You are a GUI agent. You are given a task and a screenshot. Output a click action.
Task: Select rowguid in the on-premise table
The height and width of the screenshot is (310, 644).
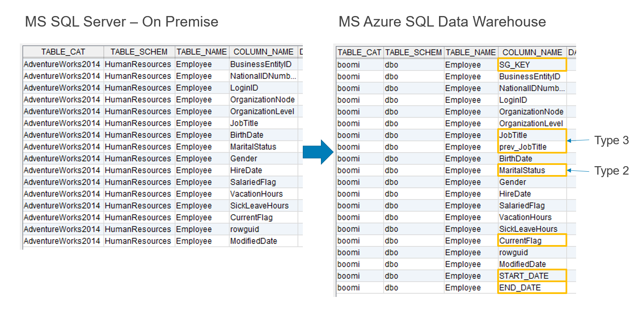(245, 229)
